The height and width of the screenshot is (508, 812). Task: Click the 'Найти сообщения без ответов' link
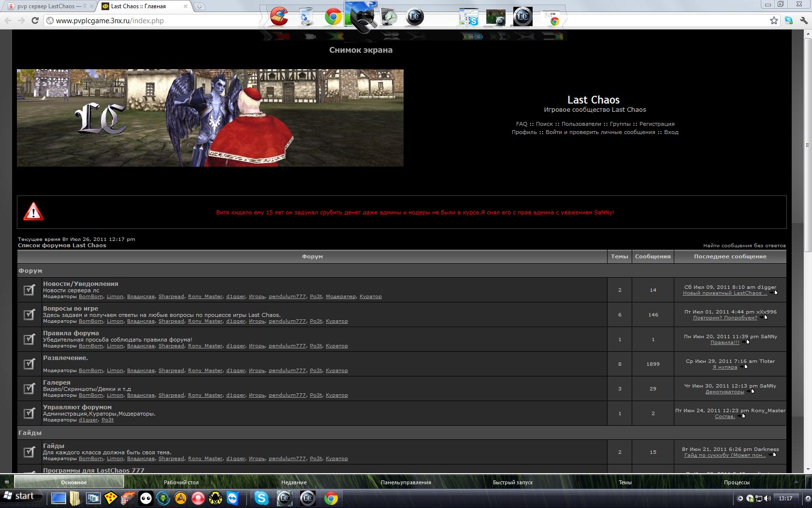coord(744,246)
